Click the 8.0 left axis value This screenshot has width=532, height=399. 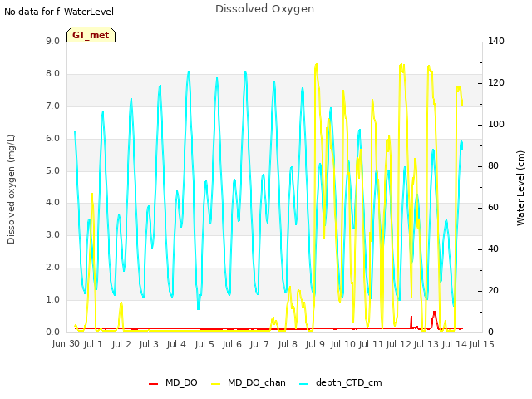tap(52, 74)
